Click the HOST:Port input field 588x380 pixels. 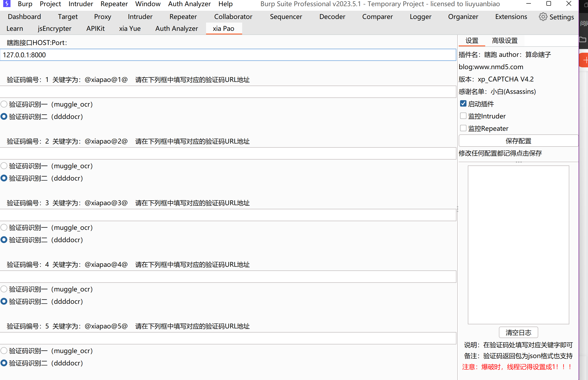[228, 55]
